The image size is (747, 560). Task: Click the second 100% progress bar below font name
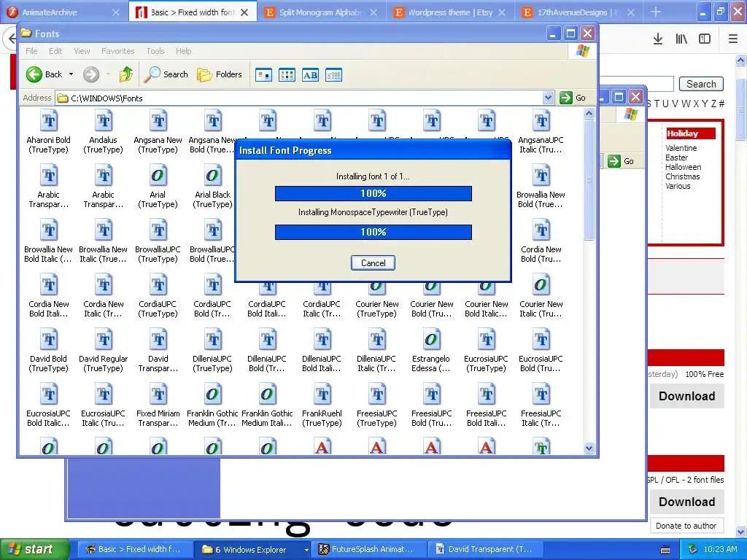pos(373,232)
